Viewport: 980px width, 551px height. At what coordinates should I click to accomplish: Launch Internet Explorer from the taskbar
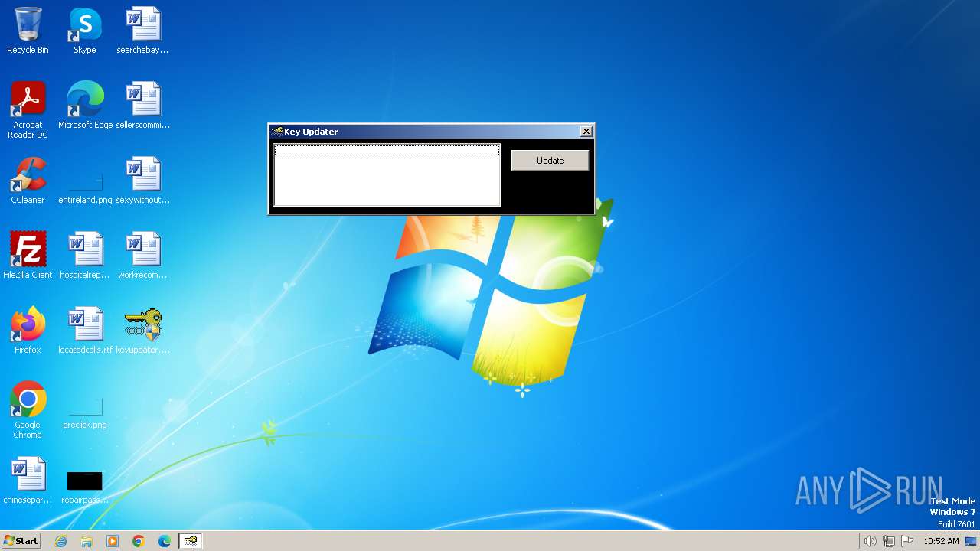tap(60, 541)
